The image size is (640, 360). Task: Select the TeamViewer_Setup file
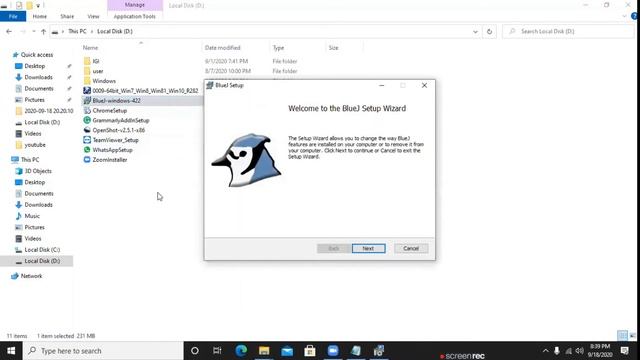click(x=115, y=140)
